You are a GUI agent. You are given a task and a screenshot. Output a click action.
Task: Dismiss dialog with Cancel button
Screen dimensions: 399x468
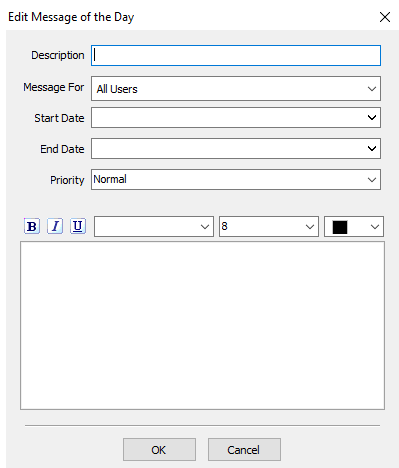pyautogui.click(x=244, y=450)
